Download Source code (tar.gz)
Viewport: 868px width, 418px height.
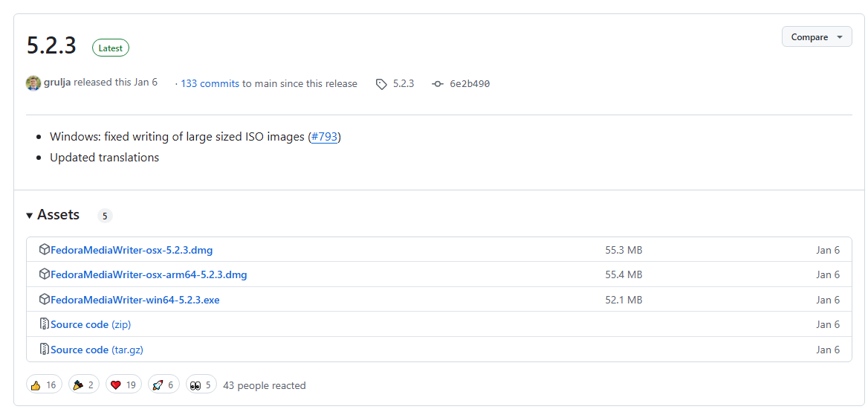[97, 350]
